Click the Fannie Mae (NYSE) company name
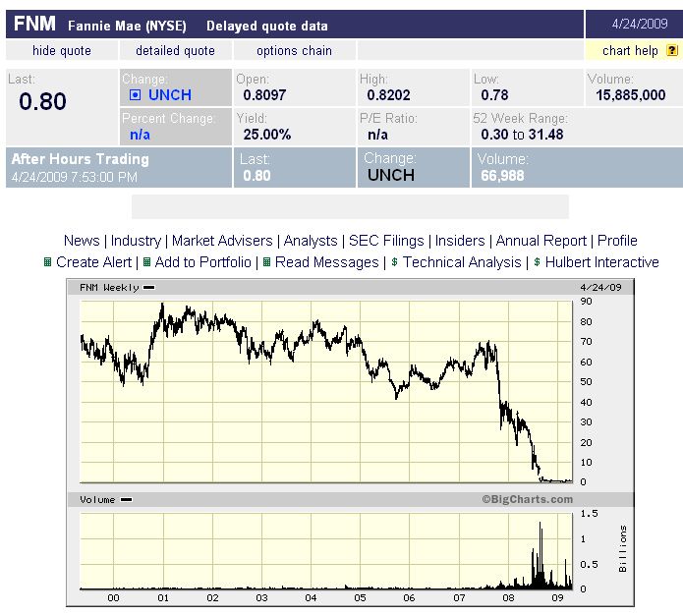The width and height of the screenshot is (683, 616). [x=127, y=27]
